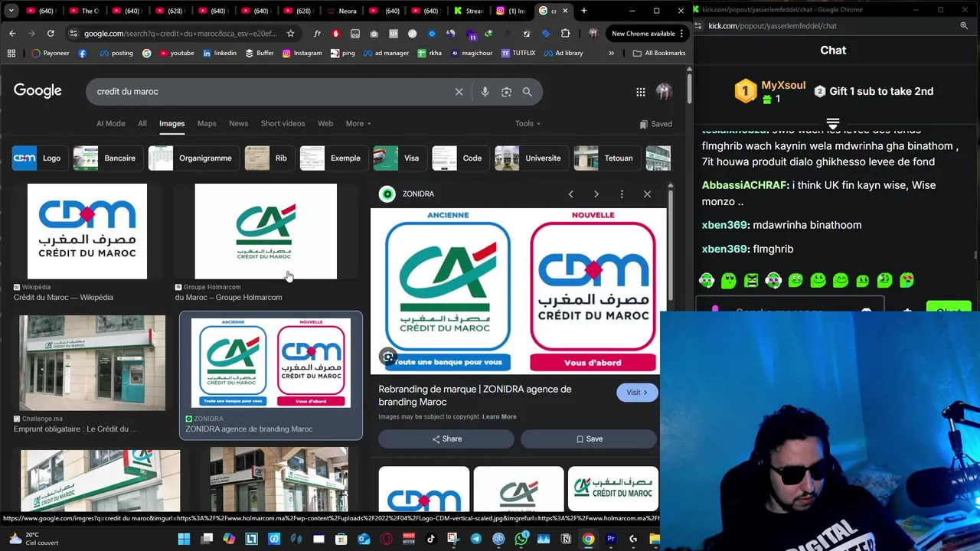Switch to the Maps tab
Image resolution: width=980 pixels, height=551 pixels.
(207, 123)
